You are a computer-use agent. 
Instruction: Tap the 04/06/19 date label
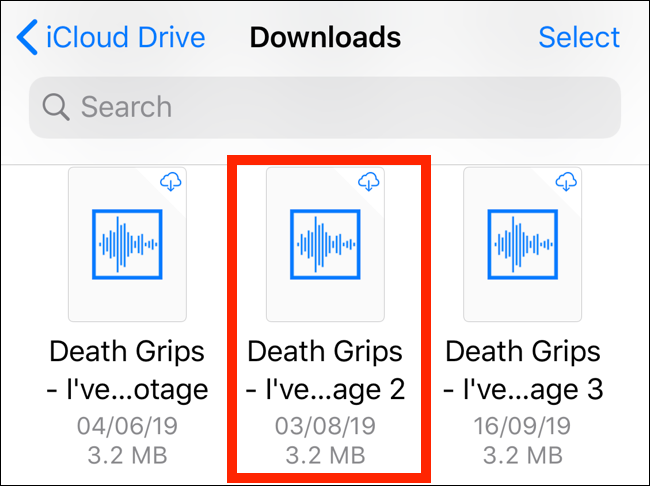point(127,424)
